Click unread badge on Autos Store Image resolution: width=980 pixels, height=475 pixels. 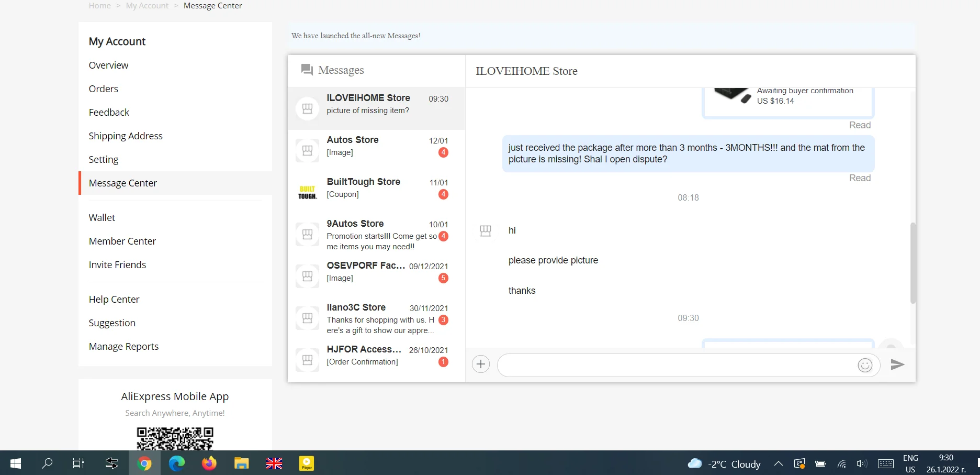[443, 152]
